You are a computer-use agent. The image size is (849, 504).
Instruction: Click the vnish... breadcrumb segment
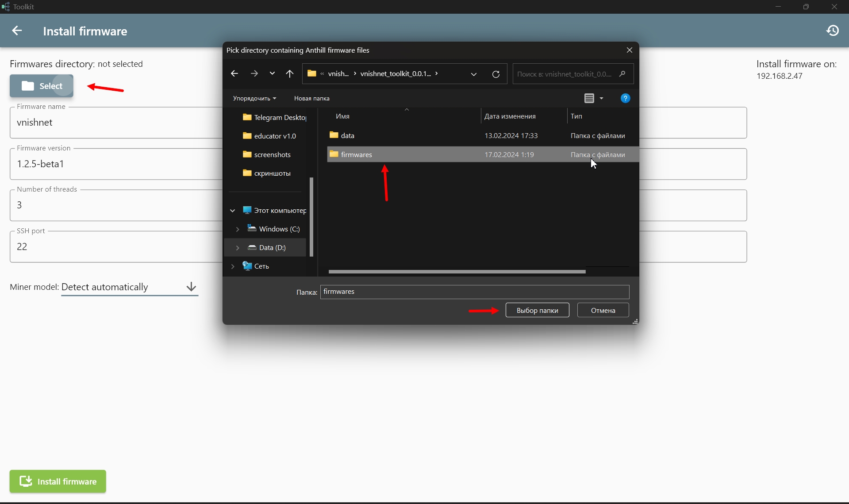[x=338, y=74]
